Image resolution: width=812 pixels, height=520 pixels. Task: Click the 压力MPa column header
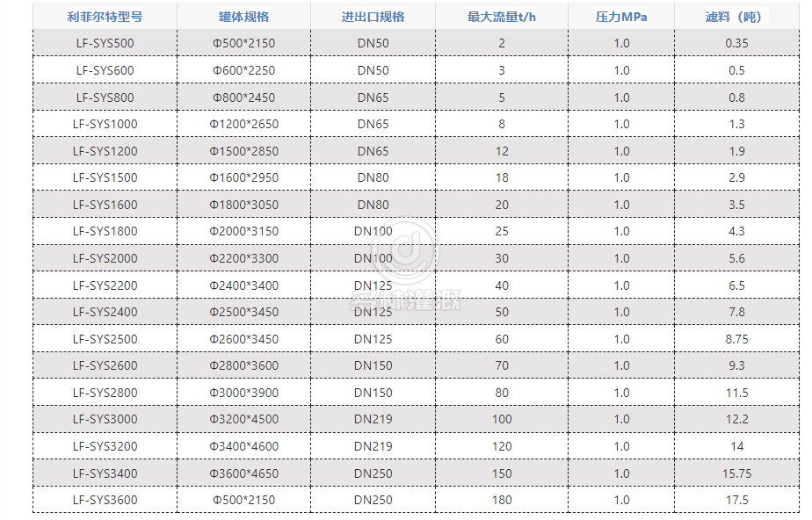tap(621, 17)
